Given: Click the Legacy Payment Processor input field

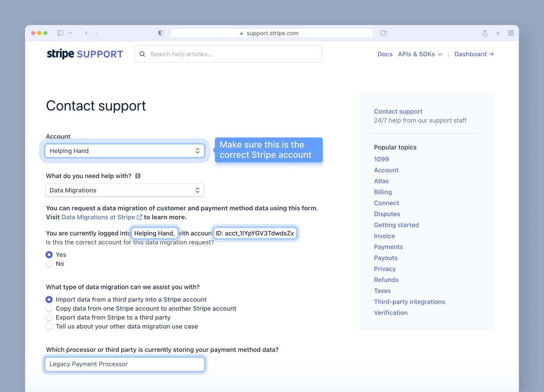Looking at the screenshot, I should pyautogui.click(x=125, y=364).
